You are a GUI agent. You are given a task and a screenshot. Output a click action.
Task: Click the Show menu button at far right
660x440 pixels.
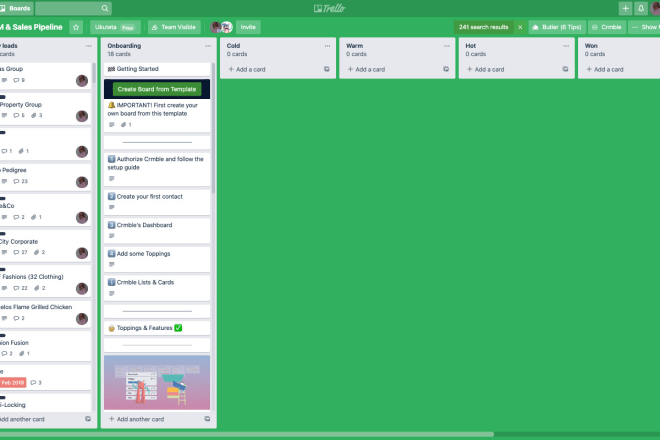(x=644, y=27)
